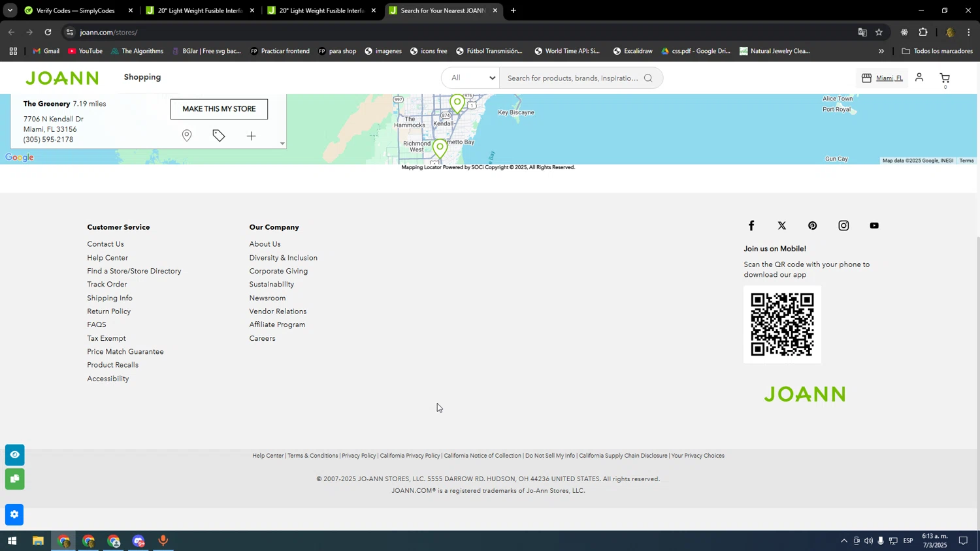Open Windows notification center icon
Image resolution: width=980 pixels, height=551 pixels.
(x=963, y=541)
